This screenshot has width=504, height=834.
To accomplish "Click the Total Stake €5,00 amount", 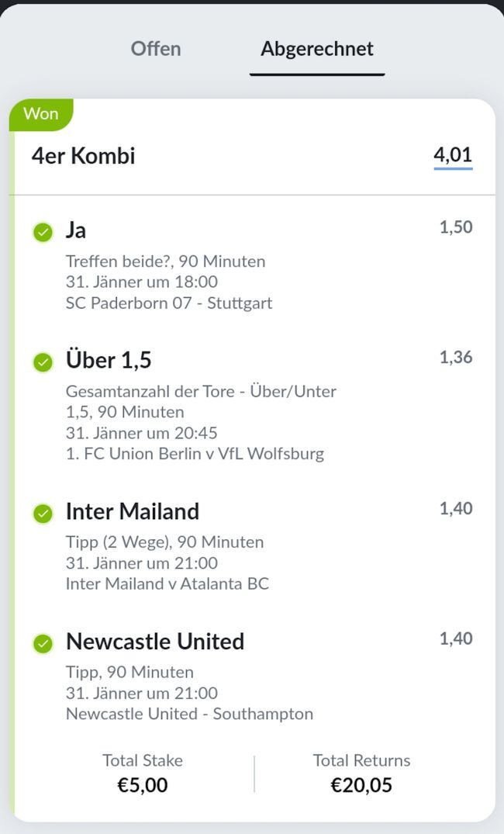I will click(142, 785).
